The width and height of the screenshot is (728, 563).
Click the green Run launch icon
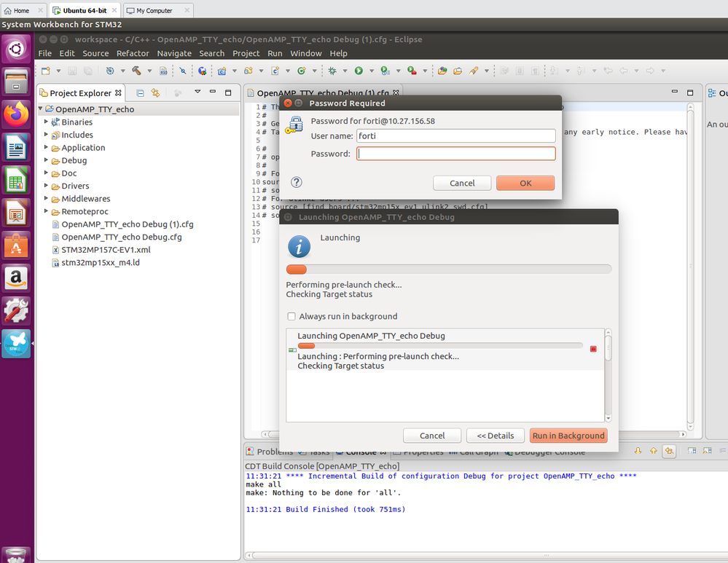coord(359,71)
